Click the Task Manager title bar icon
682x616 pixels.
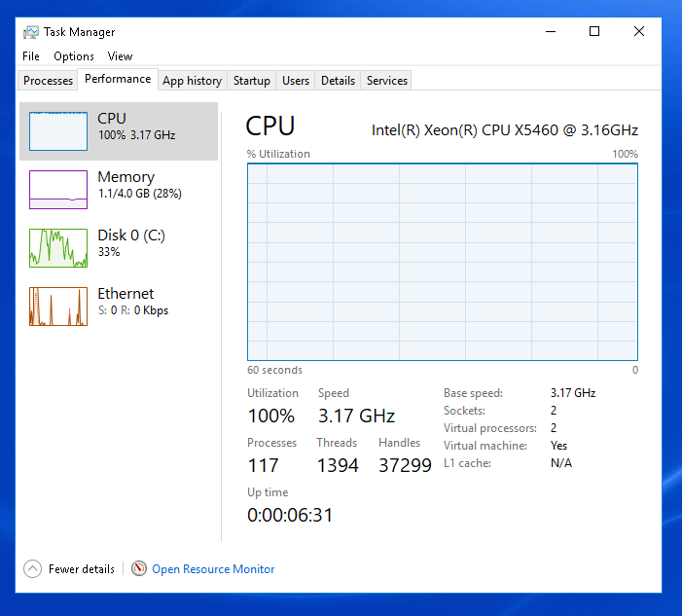tap(31, 32)
